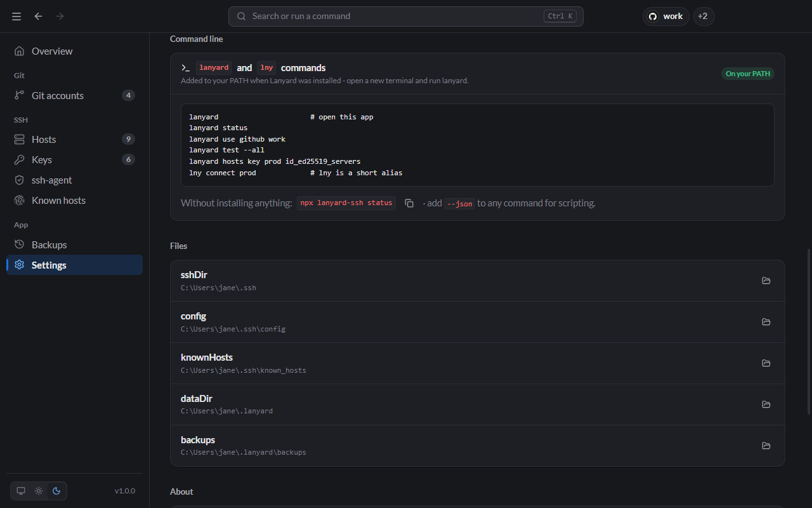This screenshot has width=812, height=508.
Task: Click the Hosts server icon
Action: pyautogui.click(x=20, y=139)
